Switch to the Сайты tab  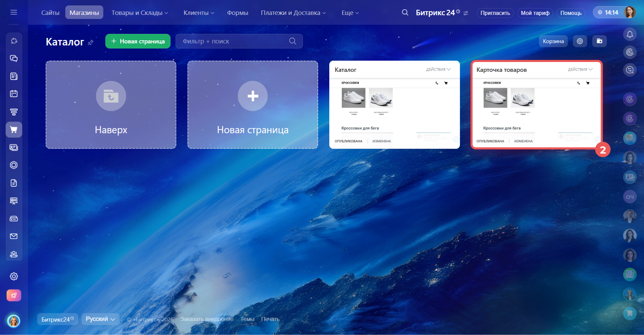click(x=50, y=13)
